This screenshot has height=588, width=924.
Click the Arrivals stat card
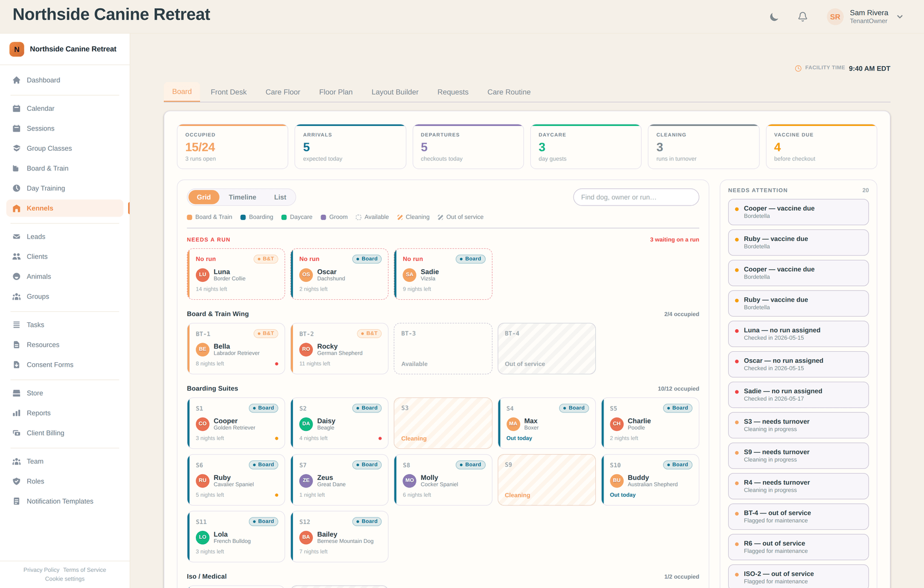click(x=350, y=147)
